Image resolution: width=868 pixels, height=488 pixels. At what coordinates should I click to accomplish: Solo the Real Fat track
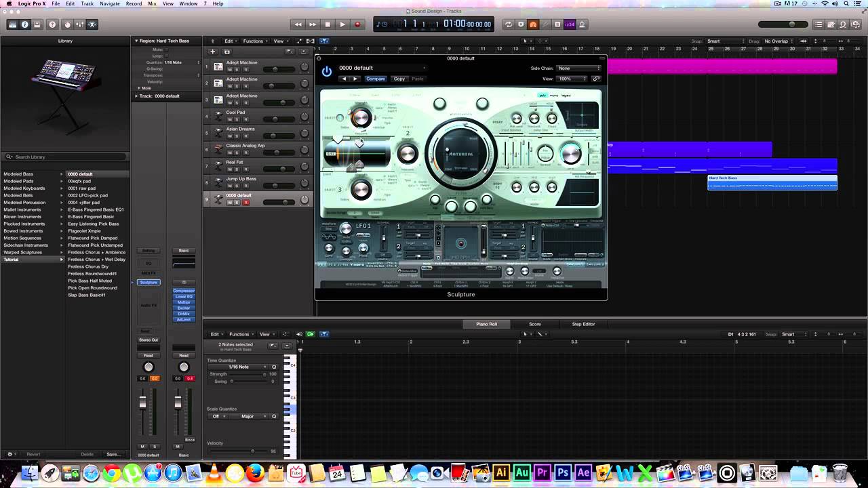pos(237,169)
